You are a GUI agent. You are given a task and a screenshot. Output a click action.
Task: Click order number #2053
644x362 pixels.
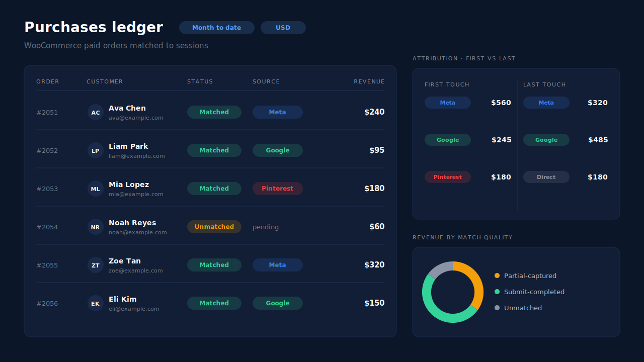47,189
